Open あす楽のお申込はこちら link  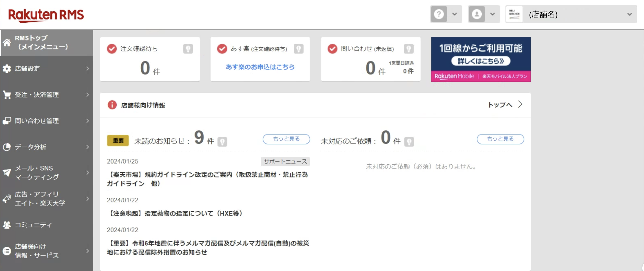pyautogui.click(x=260, y=67)
